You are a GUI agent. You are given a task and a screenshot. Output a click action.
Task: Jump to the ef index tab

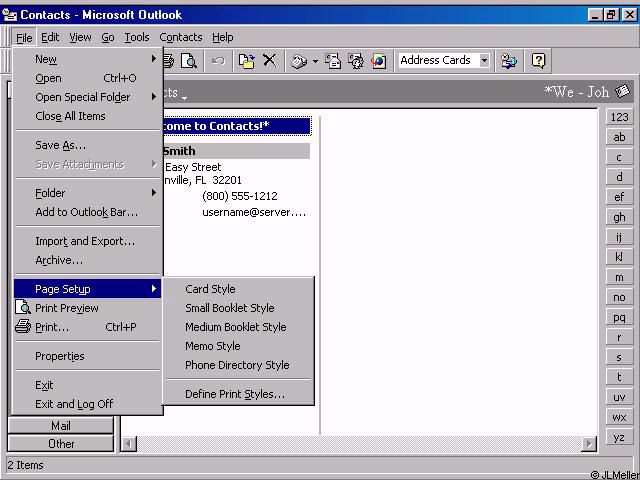(619, 197)
